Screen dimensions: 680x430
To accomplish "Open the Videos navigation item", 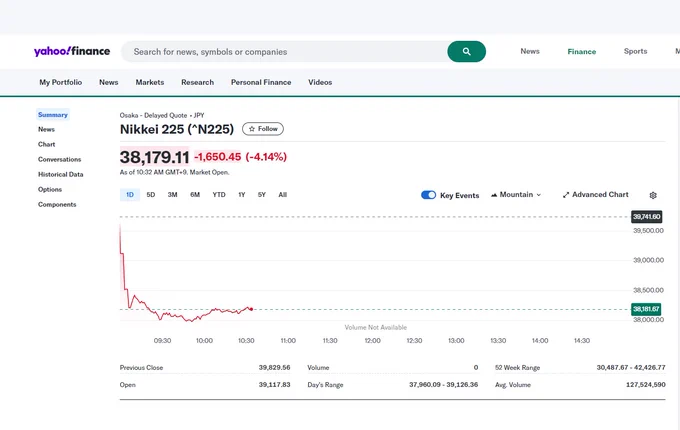I will coord(320,82).
